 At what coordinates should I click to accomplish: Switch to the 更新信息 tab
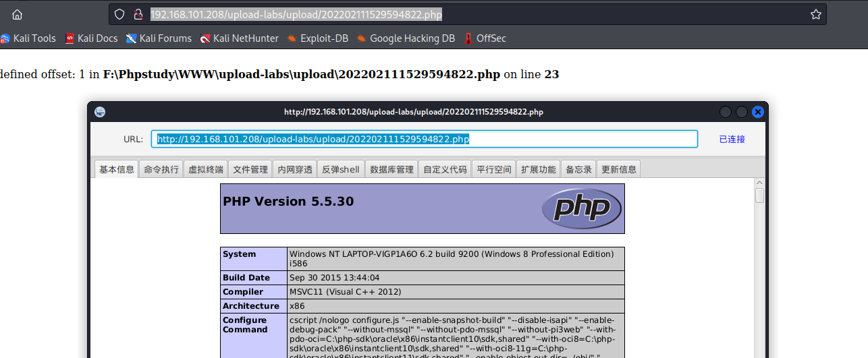point(619,169)
